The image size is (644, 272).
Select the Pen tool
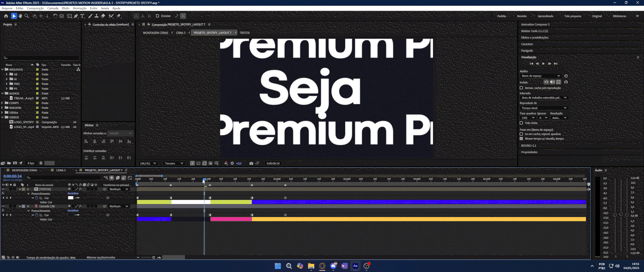click(x=76, y=16)
